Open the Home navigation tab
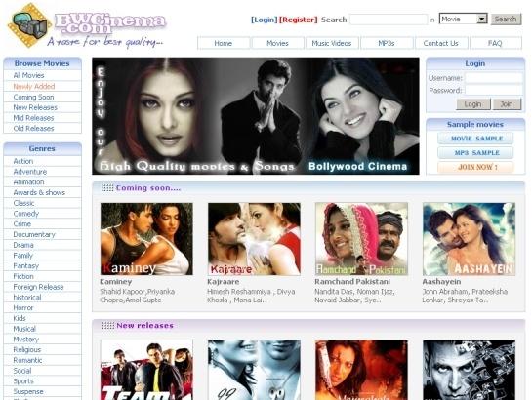The height and width of the screenshot is (400, 532). [224, 43]
